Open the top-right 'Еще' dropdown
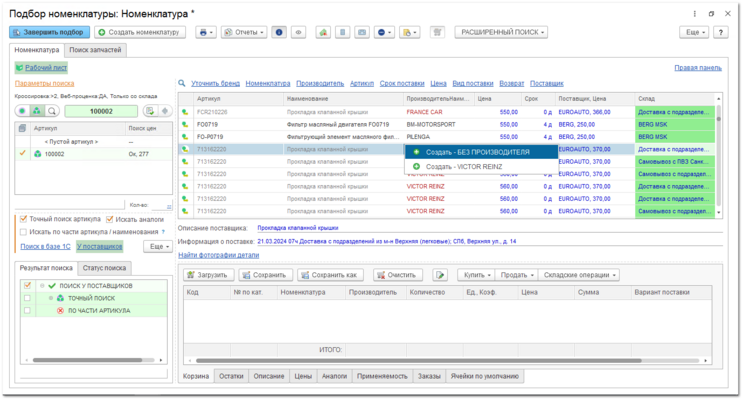Screen dimensions: 743x400 tap(695, 32)
